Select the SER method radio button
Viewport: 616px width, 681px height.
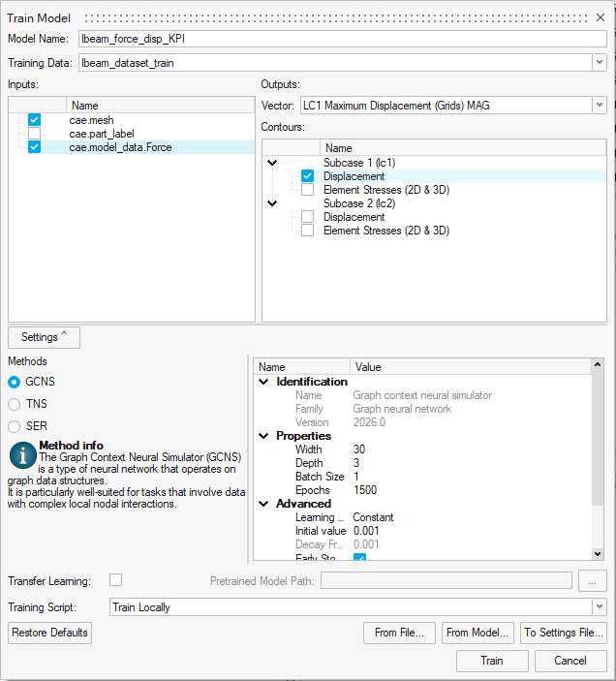(14, 426)
